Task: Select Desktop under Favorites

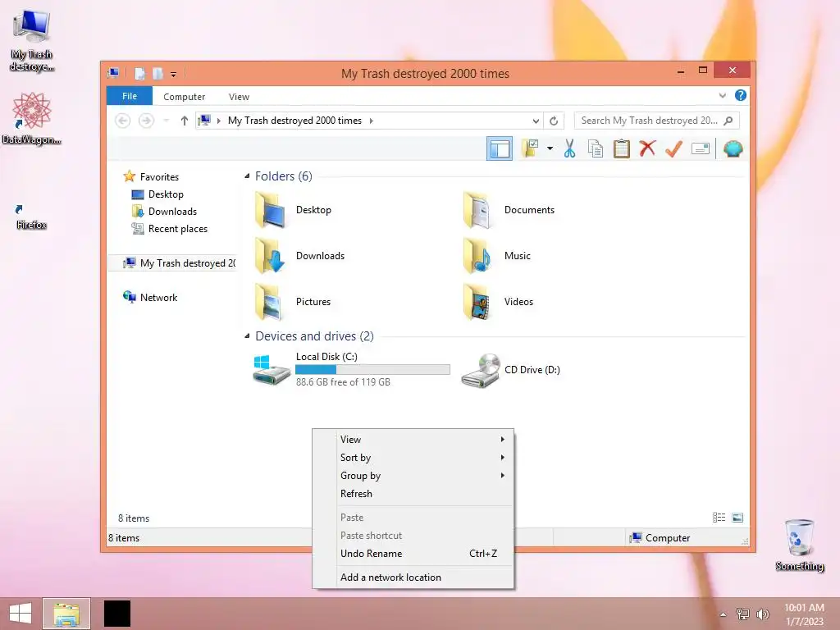Action: tap(157, 194)
